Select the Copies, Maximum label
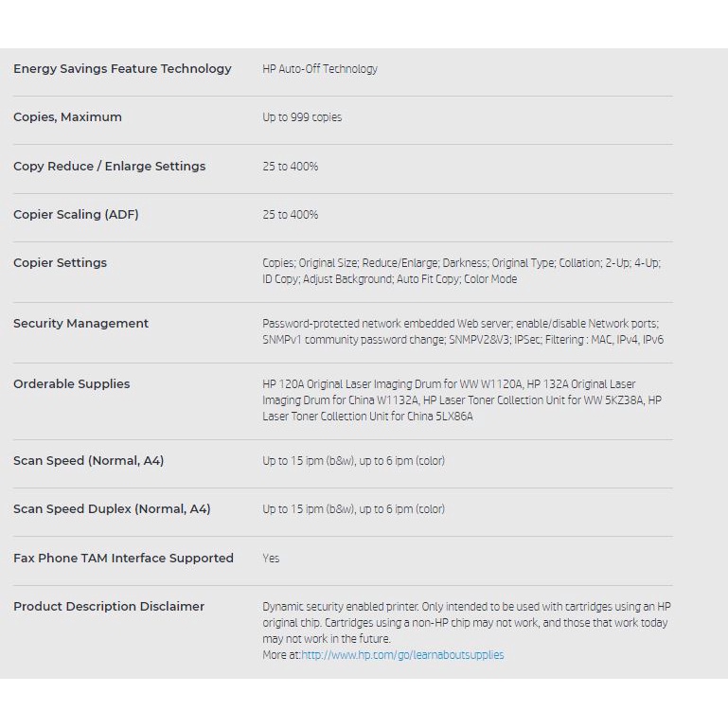The width and height of the screenshot is (728, 728). (x=67, y=117)
